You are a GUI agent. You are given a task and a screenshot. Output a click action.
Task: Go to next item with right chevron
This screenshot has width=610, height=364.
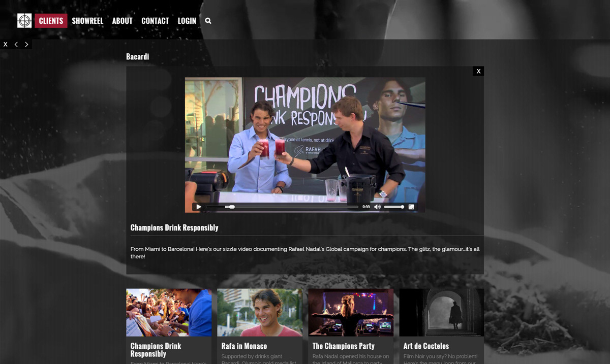click(x=26, y=45)
